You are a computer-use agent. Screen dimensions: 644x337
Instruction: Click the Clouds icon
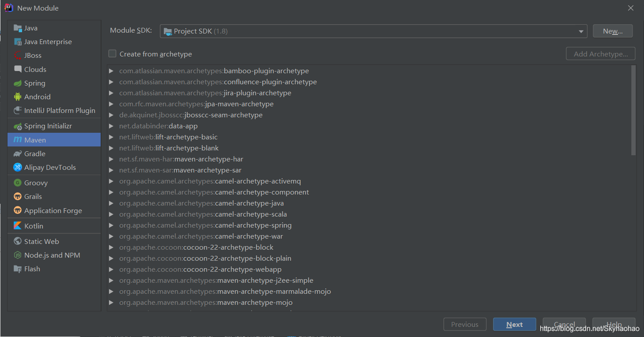[x=18, y=69]
